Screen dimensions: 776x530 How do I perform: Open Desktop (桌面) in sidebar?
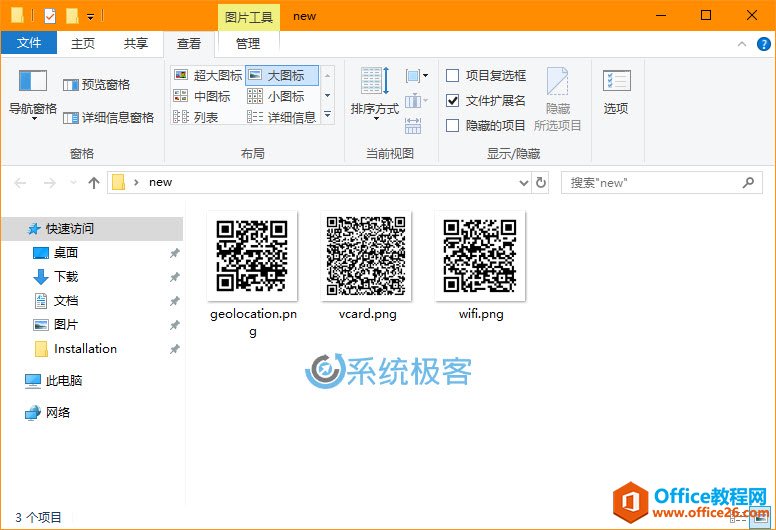(x=66, y=253)
